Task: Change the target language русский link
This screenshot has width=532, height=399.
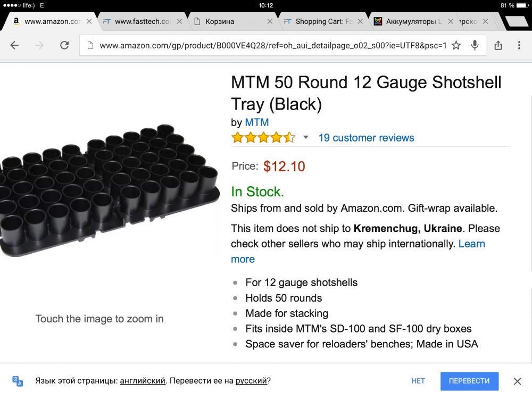Action: click(x=251, y=381)
